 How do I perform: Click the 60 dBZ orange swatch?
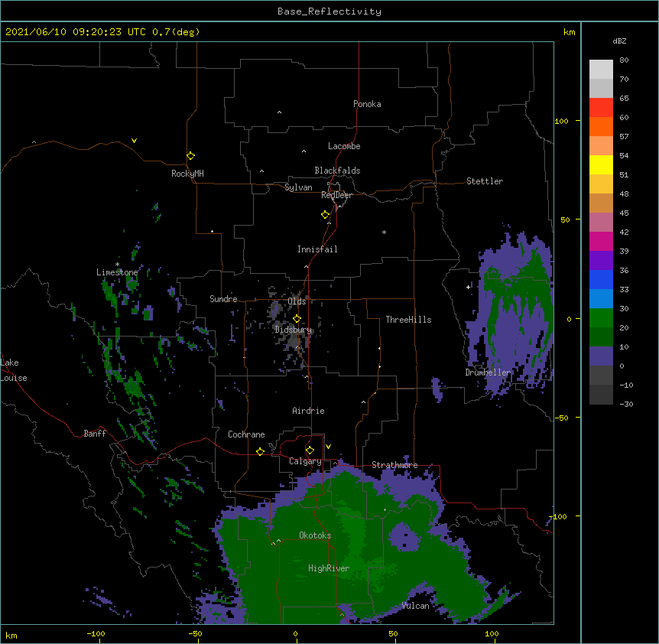(x=601, y=126)
